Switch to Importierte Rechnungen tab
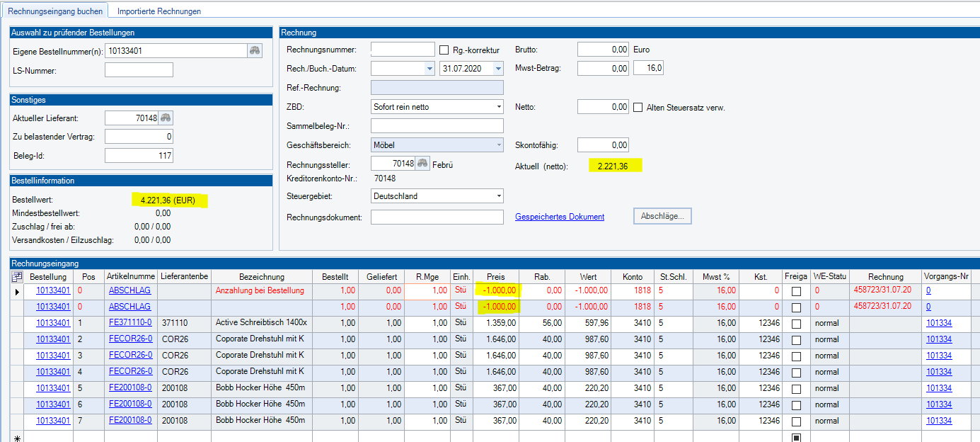 [x=159, y=11]
